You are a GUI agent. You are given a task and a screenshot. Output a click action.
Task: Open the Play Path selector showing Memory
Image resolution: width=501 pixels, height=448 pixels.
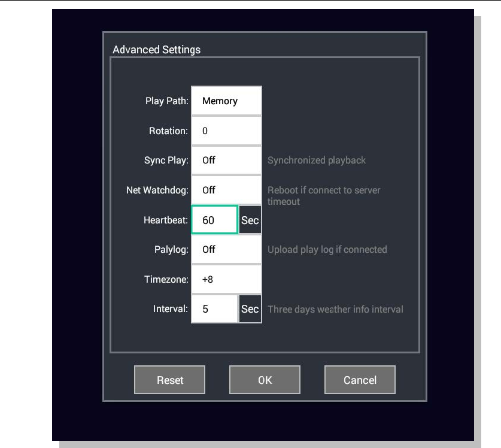226,101
